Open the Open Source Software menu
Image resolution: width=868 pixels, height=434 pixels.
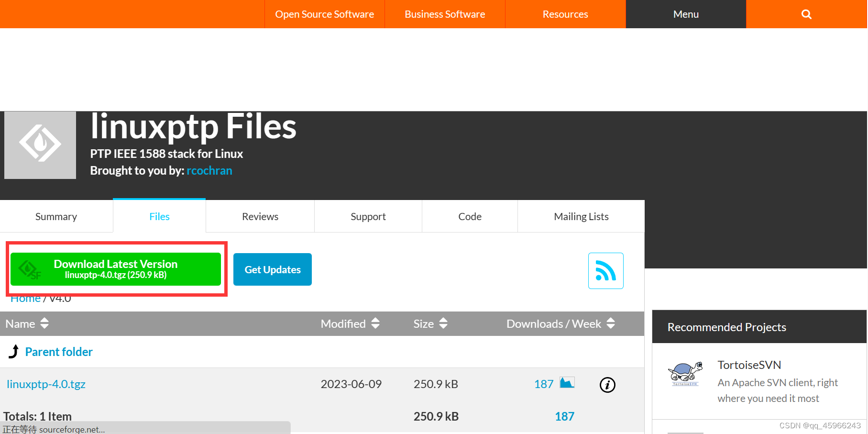pyautogui.click(x=325, y=14)
